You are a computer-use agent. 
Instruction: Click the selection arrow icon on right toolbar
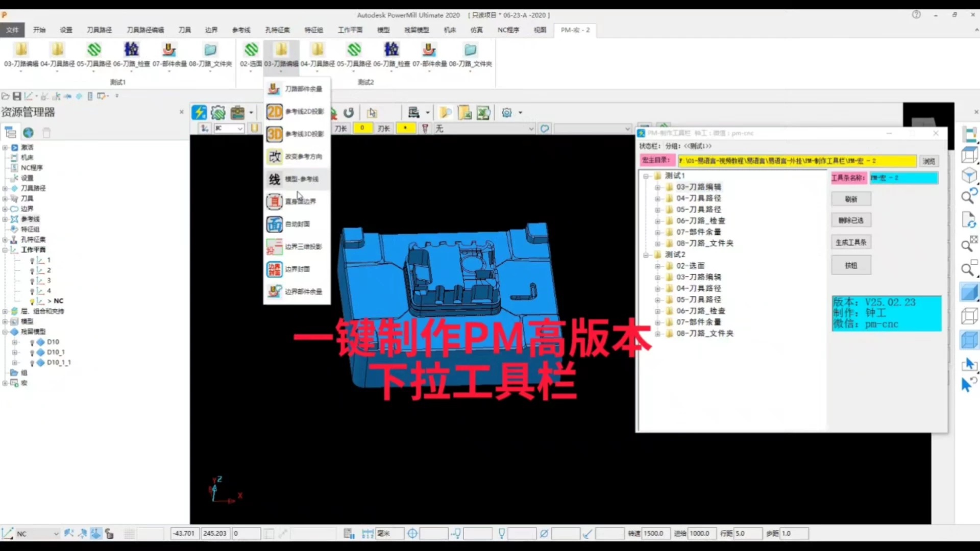969,364
